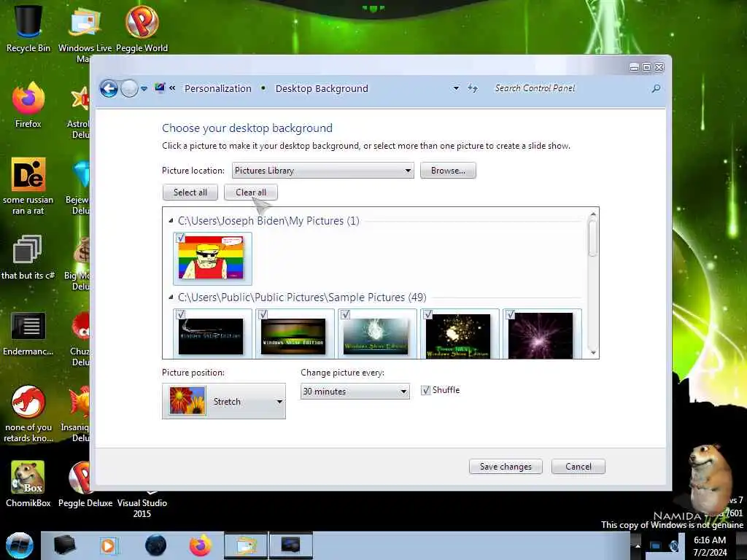747x560 pixels.
Task: Open the ChomikBox desktop icon
Action: click(28, 483)
